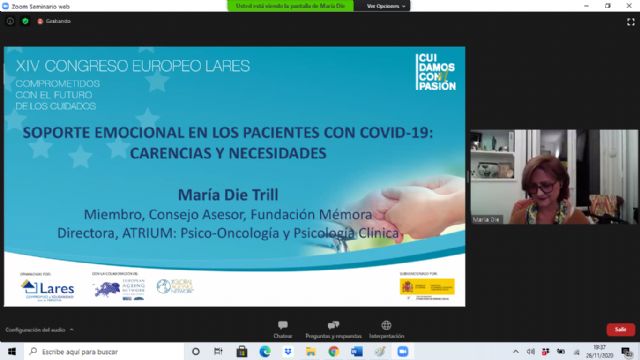Open the paint app icon on taskbar
The height and width of the screenshot is (360, 640).
(380, 351)
